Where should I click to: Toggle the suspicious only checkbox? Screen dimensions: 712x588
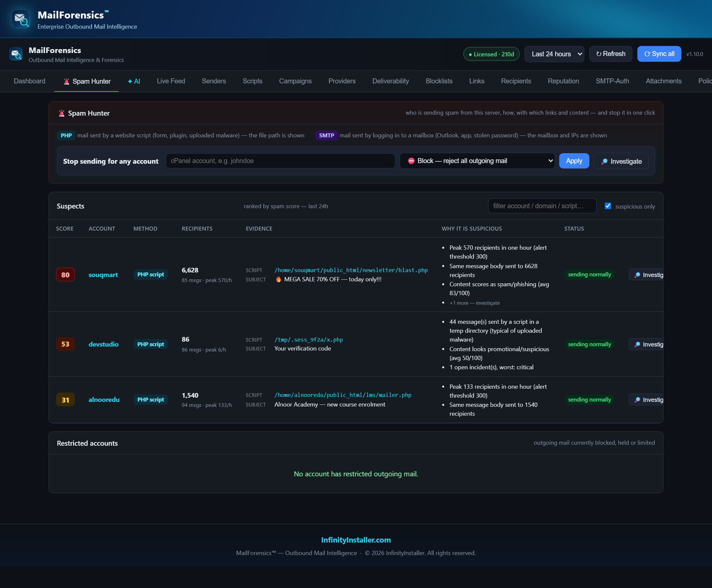point(608,206)
